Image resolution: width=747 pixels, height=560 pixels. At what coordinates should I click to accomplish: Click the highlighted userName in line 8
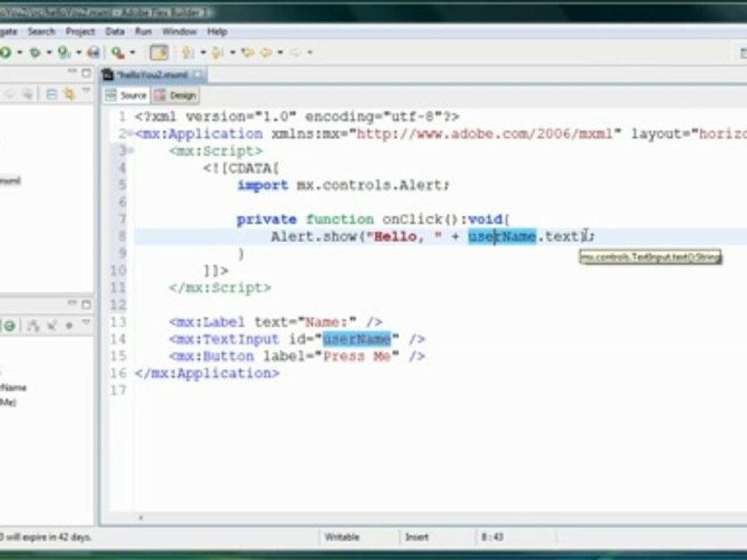point(502,236)
